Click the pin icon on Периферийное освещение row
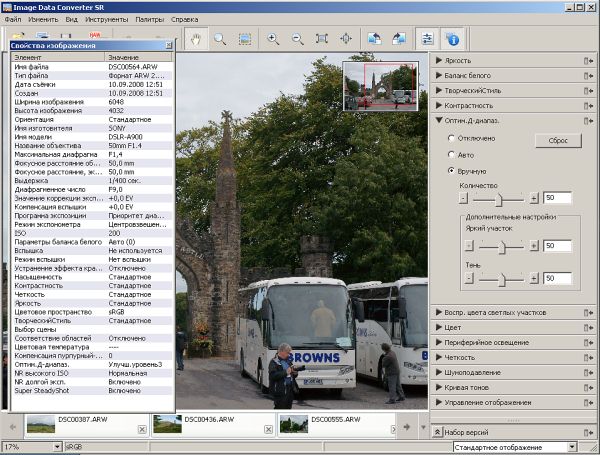Image resolution: width=600 pixels, height=455 pixels. point(589,342)
